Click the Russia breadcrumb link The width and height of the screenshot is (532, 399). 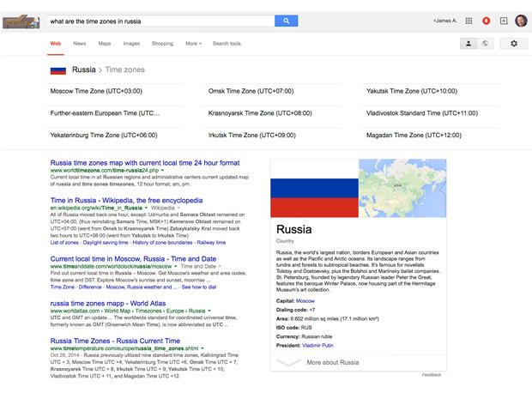[x=84, y=70]
